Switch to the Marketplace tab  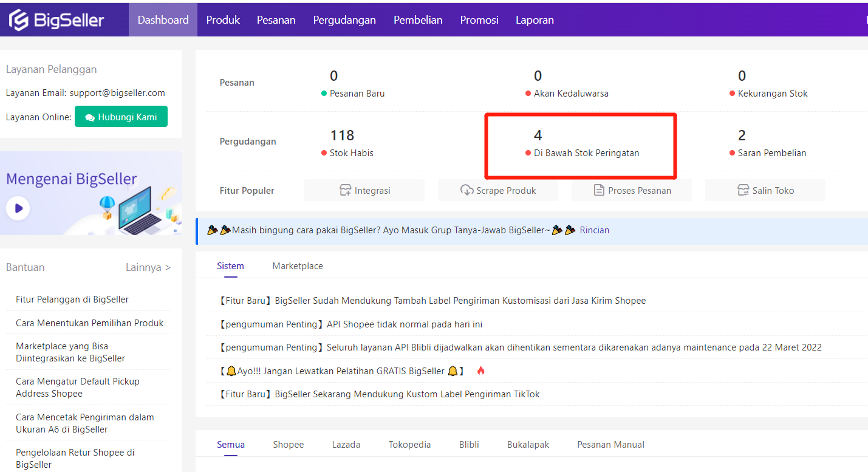click(298, 266)
